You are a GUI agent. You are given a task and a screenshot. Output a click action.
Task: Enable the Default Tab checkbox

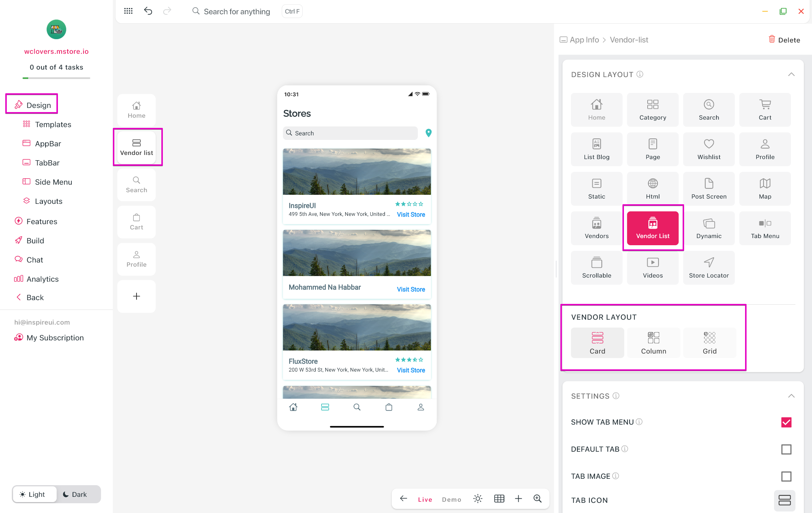point(786,449)
